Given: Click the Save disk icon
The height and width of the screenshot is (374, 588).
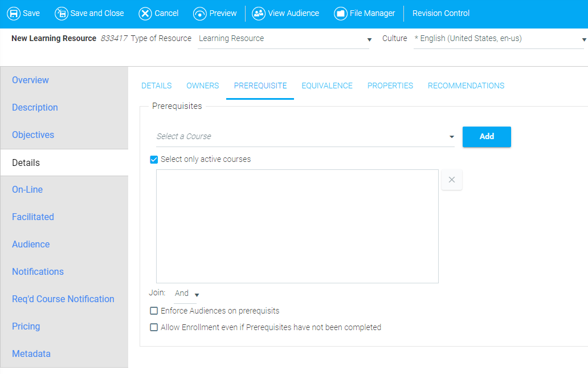Looking at the screenshot, I should [x=13, y=13].
